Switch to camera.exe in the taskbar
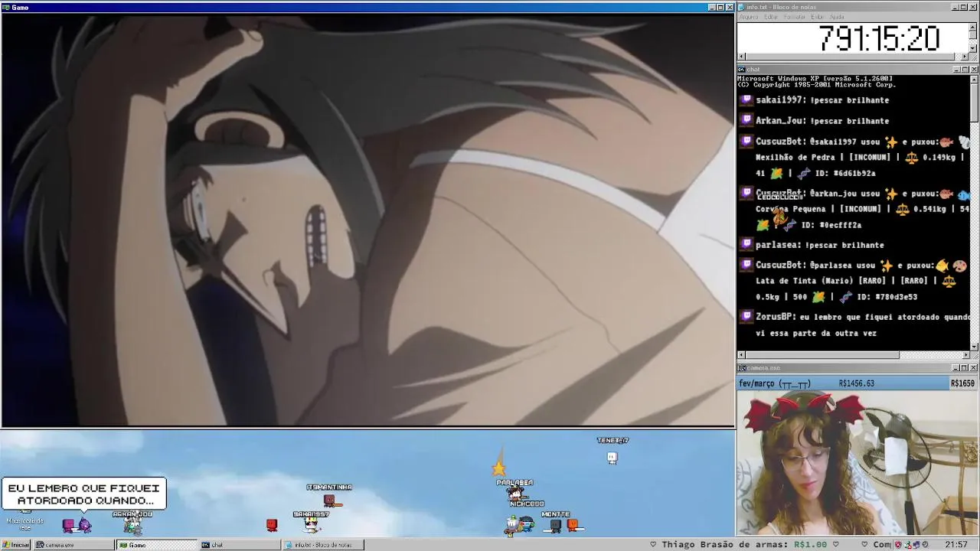The width and height of the screenshot is (980, 551). coord(73,545)
